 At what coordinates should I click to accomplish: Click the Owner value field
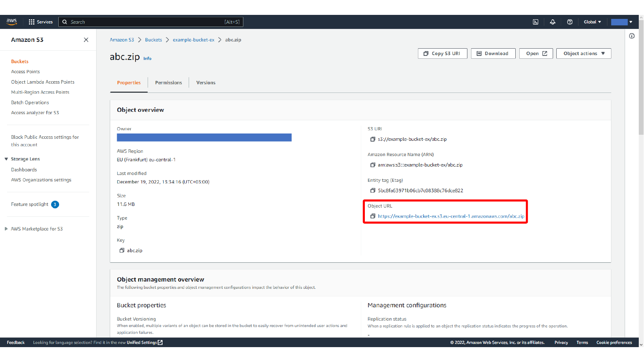click(204, 138)
